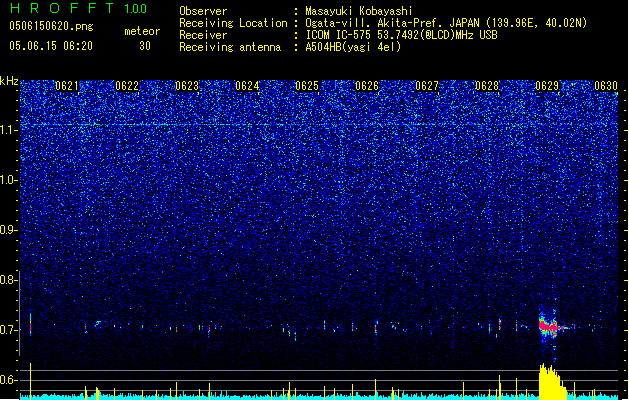Click the meteor count value 30
Screen dimensions: 629x400
pyautogui.click(x=145, y=46)
